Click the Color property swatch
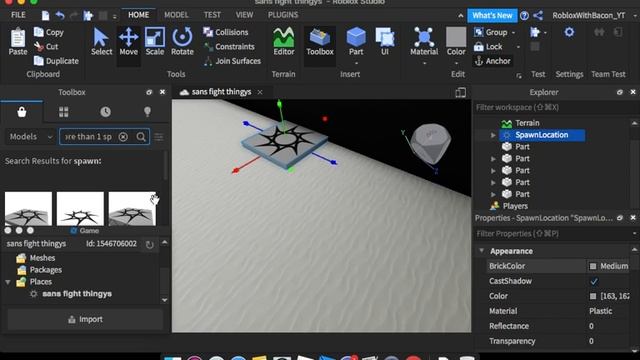The height and width of the screenshot is (360, 640). (x=593, y=296)
